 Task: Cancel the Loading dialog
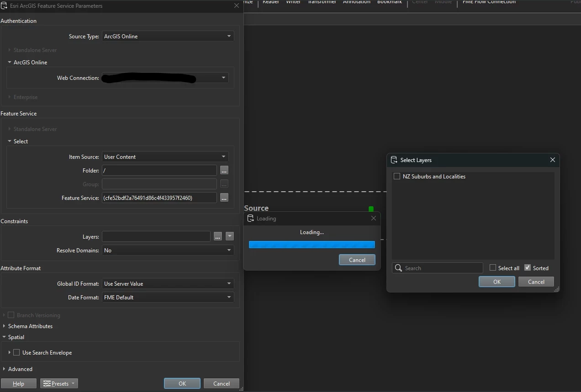pos(357,260)
